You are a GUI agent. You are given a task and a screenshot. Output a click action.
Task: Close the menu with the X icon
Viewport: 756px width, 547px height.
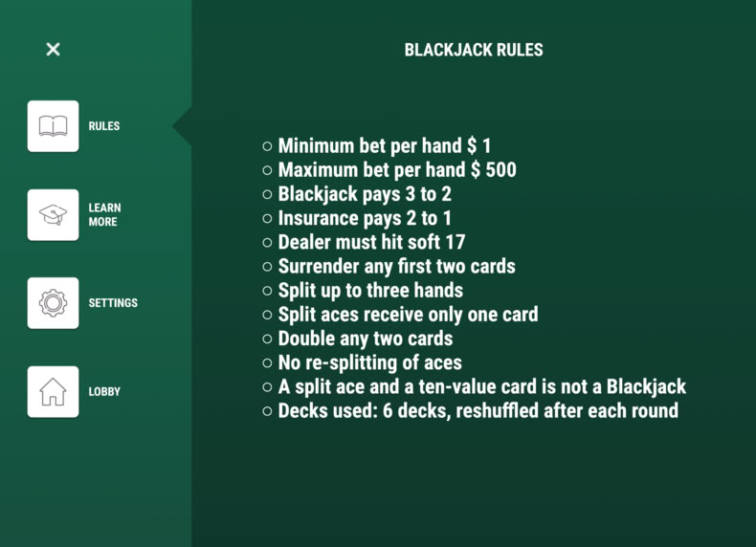tap(53, 49)
